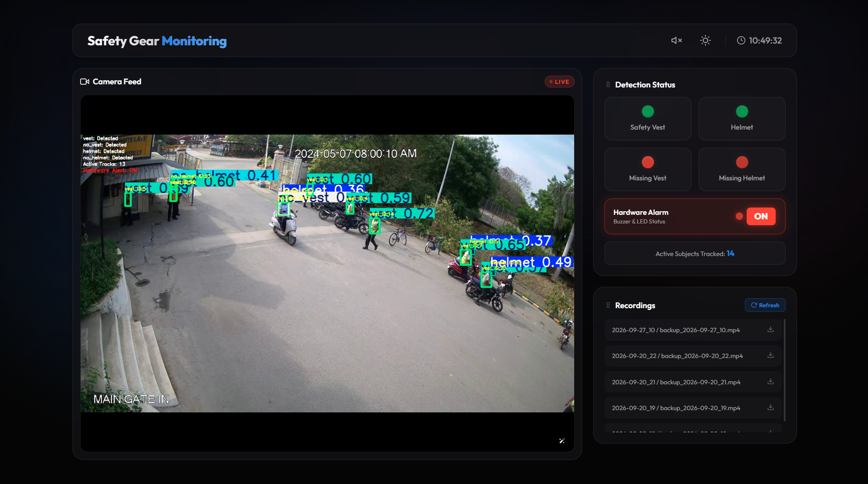Toggle the Hardware Alarm ON switch

[761, 216]
